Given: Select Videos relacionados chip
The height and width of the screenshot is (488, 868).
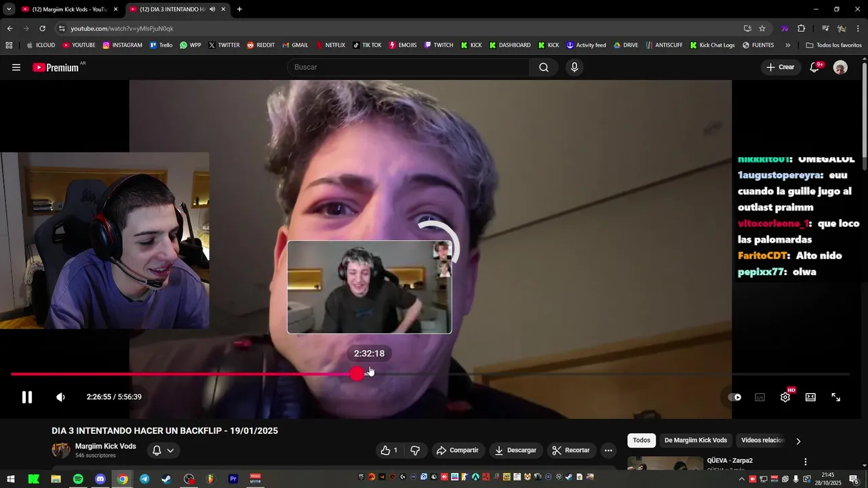Looking at the screenshot, I should (x=762, y=441).
